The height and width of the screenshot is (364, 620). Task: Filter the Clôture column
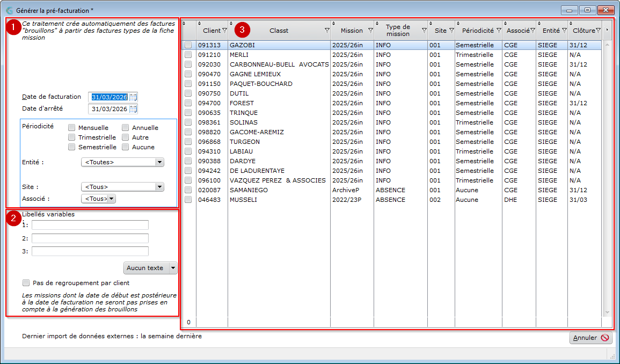click(x=598, y=31)
